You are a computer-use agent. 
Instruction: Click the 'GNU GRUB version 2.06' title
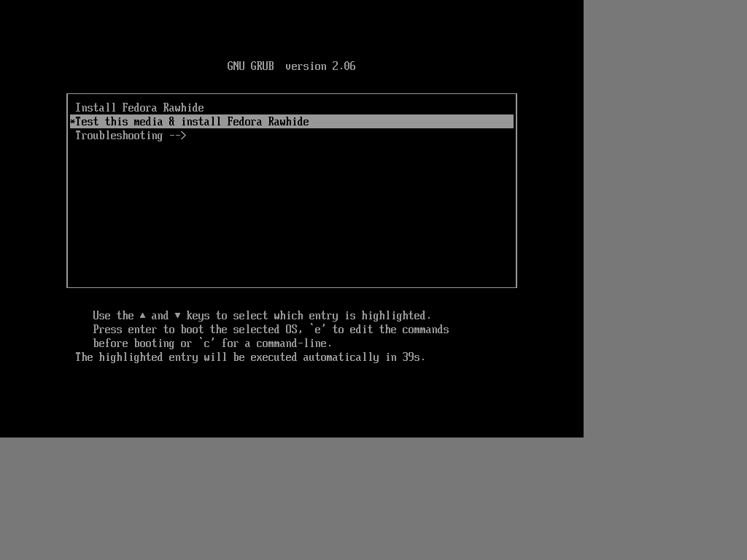[291, 66]
